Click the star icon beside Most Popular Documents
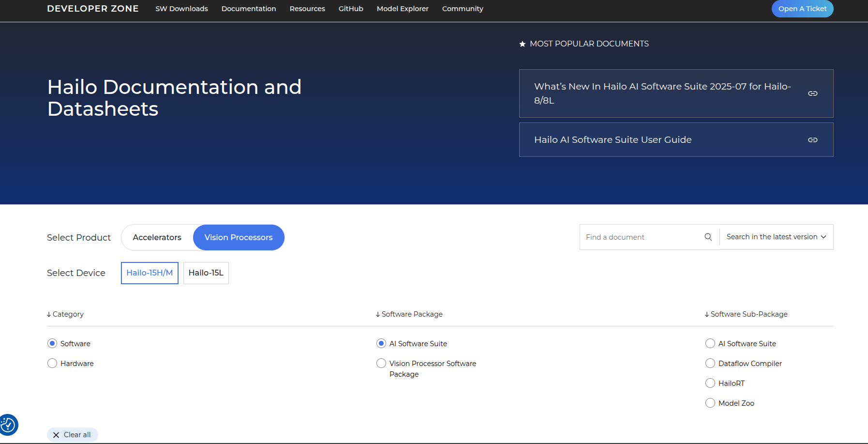The height and width of the screenshot is (444, 868). point(523,44)
